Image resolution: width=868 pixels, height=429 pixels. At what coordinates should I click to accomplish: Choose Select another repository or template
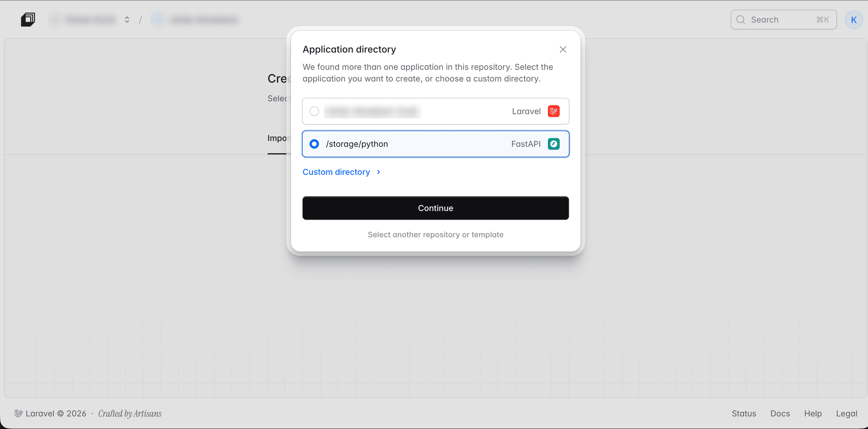[x=435, y=235]
